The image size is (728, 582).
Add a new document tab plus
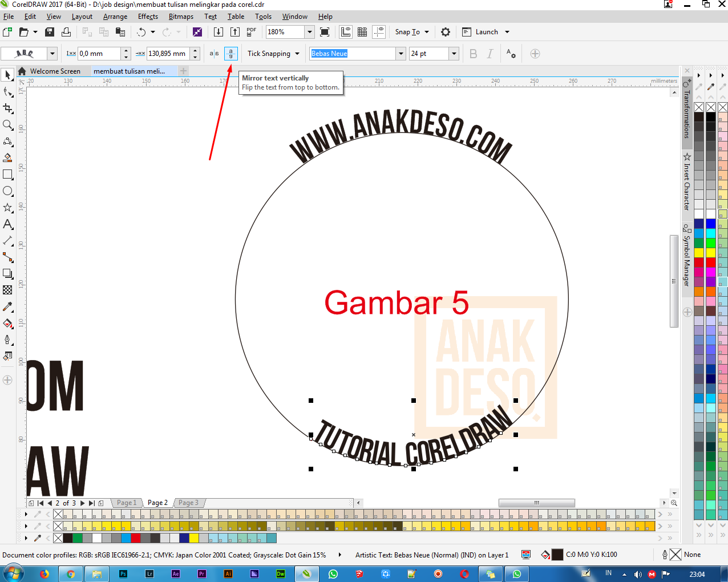pyautogui.click(x=183, y=71)
